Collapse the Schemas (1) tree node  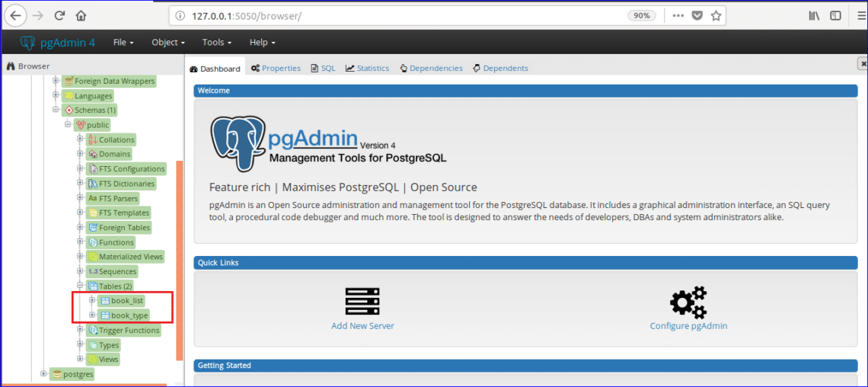tap(56, 110)
